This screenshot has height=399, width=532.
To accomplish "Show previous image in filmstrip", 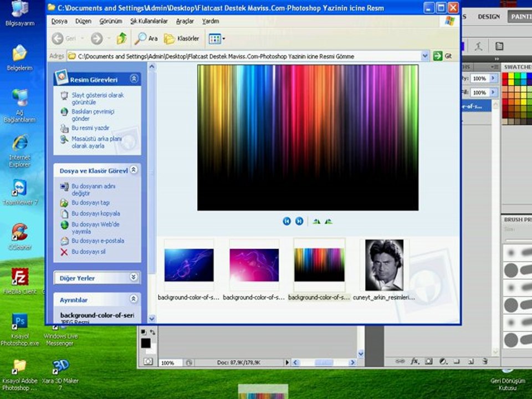I will click(287, 221).
